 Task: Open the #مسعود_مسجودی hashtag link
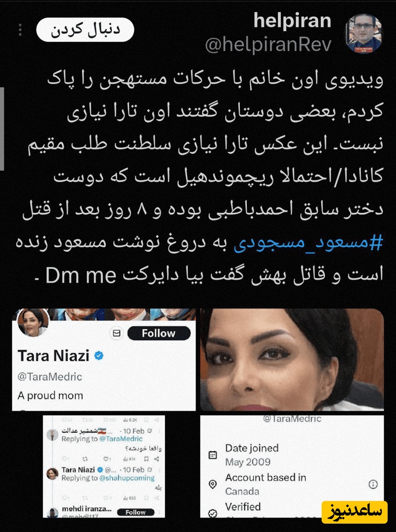tap(308, 242)
